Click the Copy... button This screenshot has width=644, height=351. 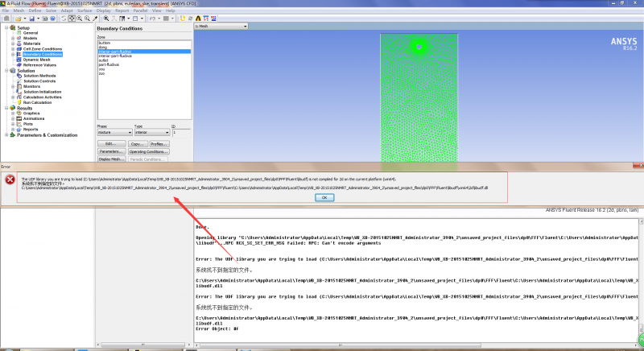pyautogui.click(x=137, y=143)
